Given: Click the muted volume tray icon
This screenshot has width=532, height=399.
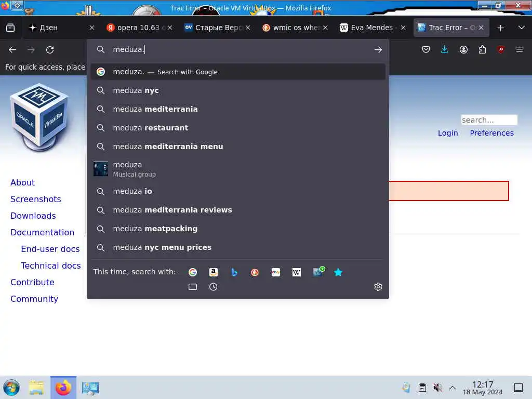Looking at the screenshot, I should [x=437, y=388].
